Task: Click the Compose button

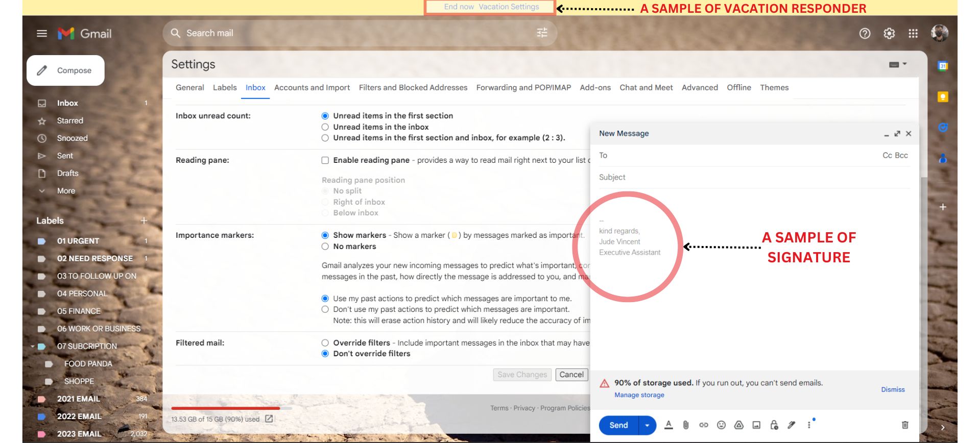Action: [x=65, y=70]
